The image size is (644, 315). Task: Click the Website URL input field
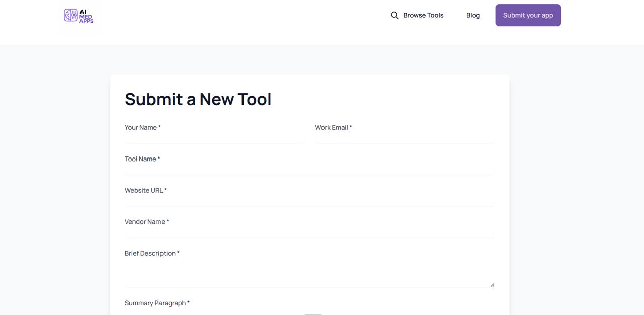pos(309,201)
